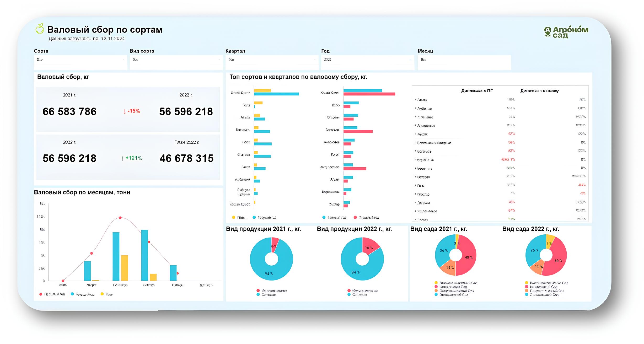The width and height of the screenshot is (644, 344).
Task: Click 56 596 218 next to -15%
Action: [186, 112]
